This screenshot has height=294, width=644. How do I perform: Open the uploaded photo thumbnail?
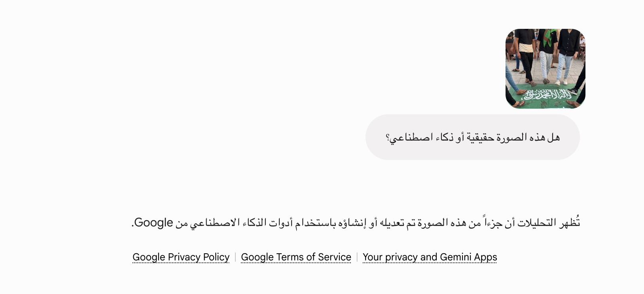coord(546,69)
